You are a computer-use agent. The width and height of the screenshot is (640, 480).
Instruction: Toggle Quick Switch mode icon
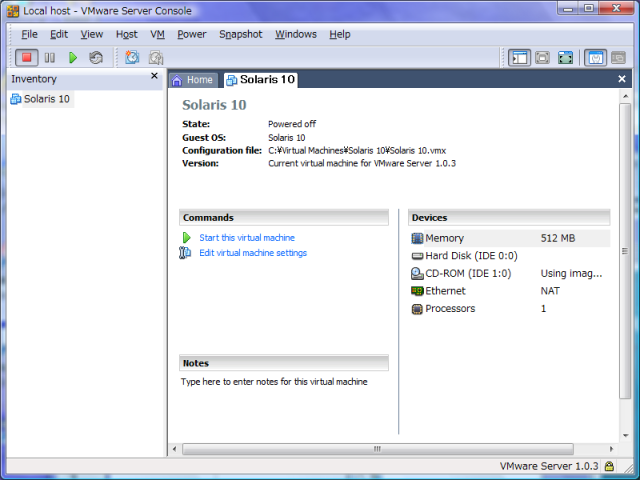(542, 58)
